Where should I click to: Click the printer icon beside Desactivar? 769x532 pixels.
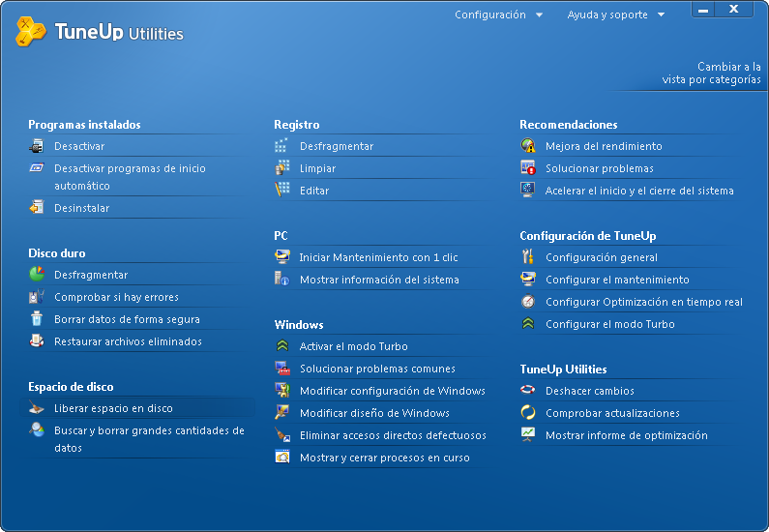coord(37,146)
